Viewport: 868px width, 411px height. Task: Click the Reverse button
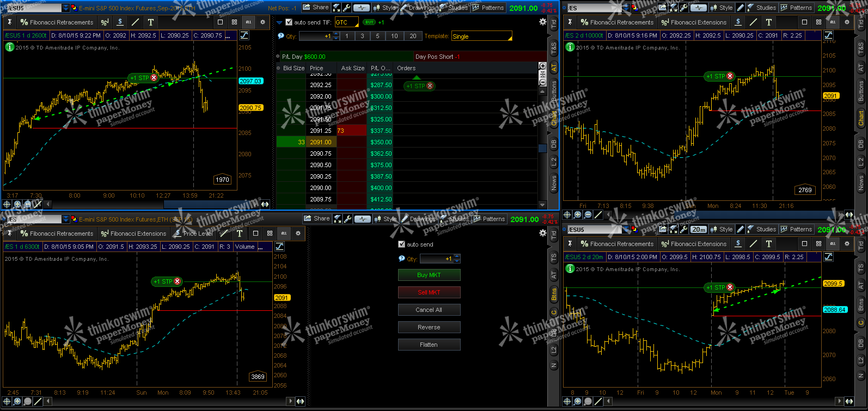tap(429, 327)
